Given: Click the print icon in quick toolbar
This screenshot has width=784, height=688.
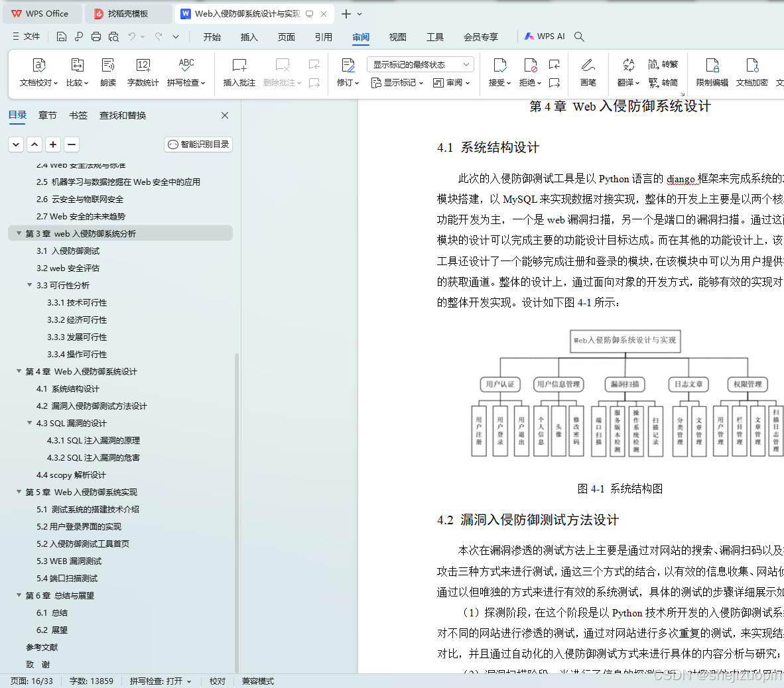Looking at the screenshot, I should click(x=96, y=36).
